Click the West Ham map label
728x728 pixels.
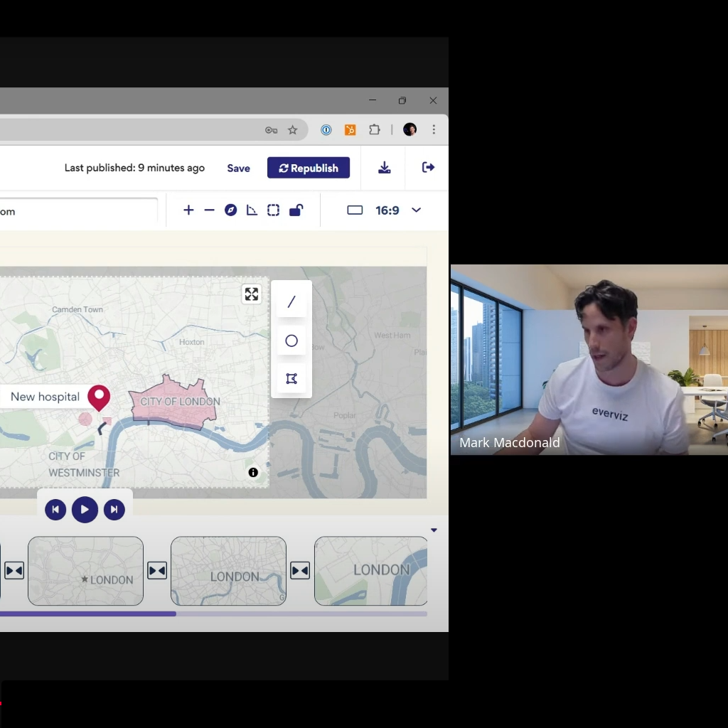tap(392, 336)
